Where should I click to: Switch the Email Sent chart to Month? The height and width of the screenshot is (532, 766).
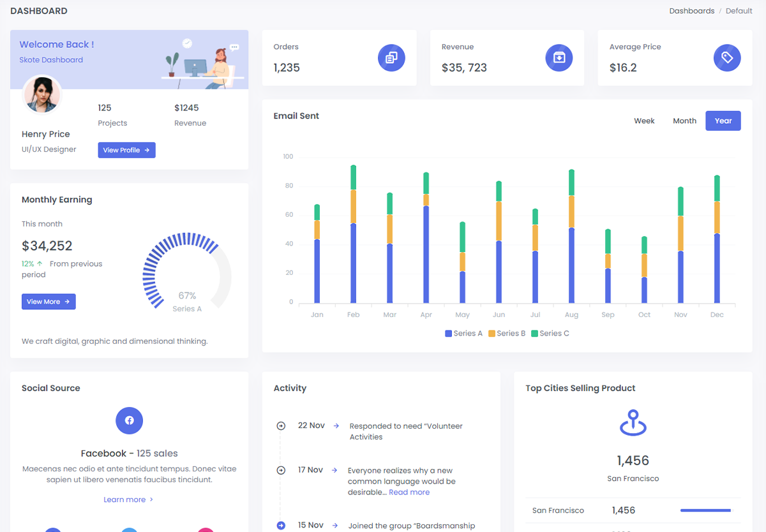pyautogui.click(x=684, y=121)
